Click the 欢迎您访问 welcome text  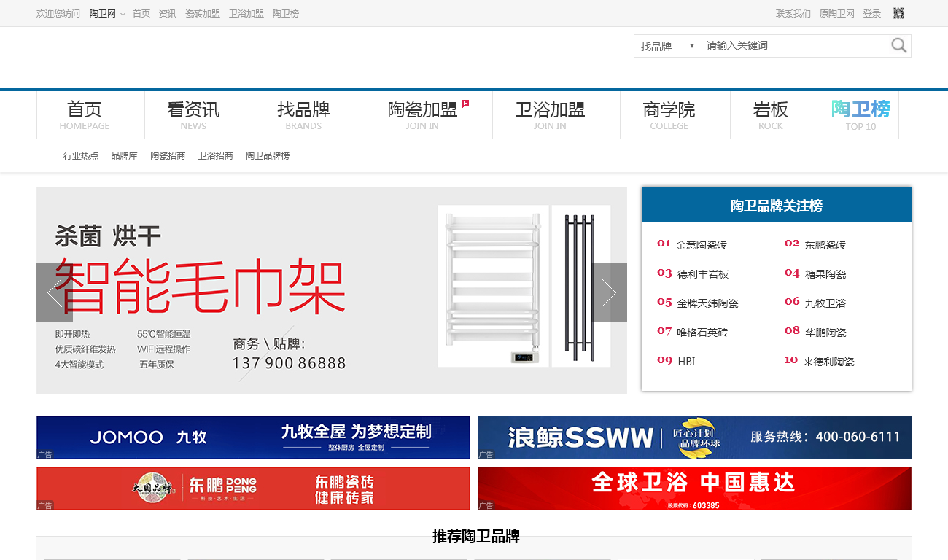tap(58, 14)
